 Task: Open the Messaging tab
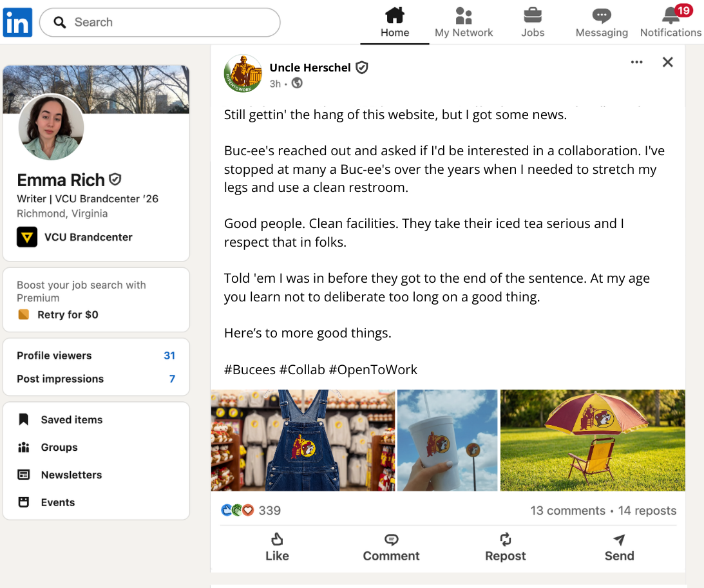(602, 23)
